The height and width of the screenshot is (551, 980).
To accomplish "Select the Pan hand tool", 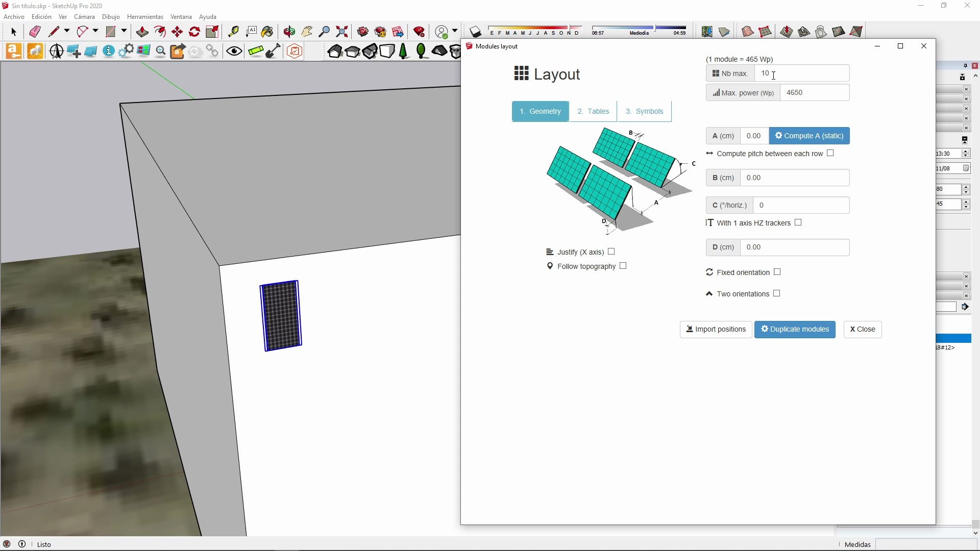I will [307, 32].
